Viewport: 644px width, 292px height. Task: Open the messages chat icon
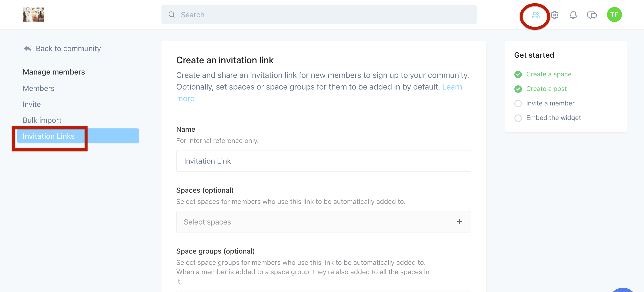(x=592, y=15)
